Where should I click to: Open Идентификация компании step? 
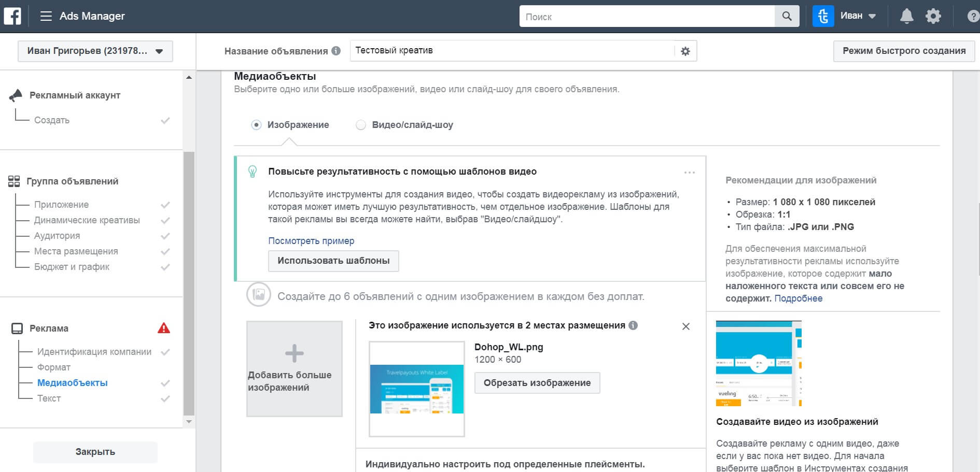(x=94, y=352)
